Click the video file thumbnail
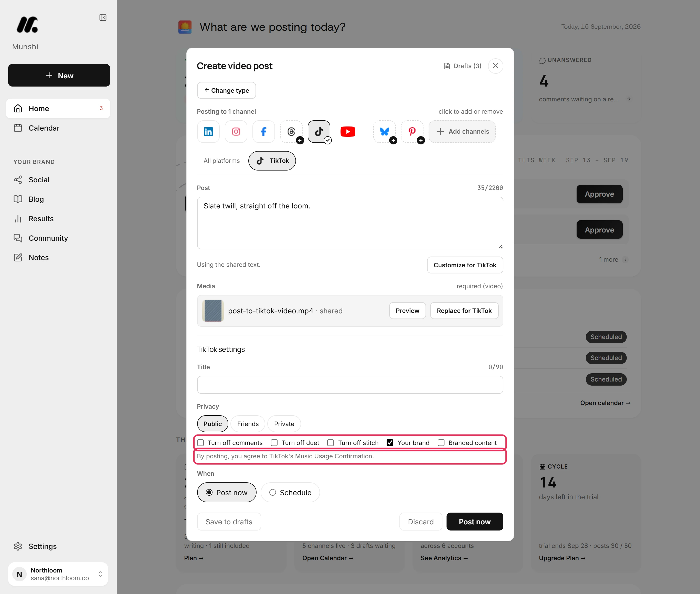The image size is (700, 594). pyautogui.click(x=213, y=311)
